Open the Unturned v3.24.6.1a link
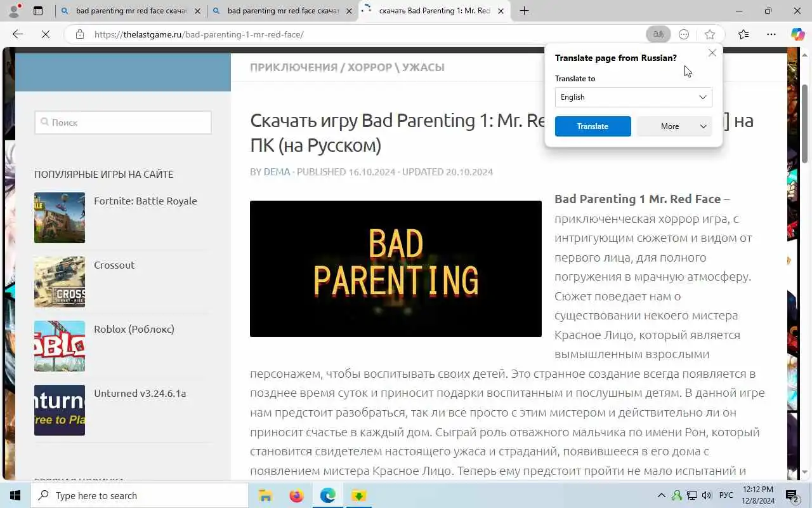 140,393
